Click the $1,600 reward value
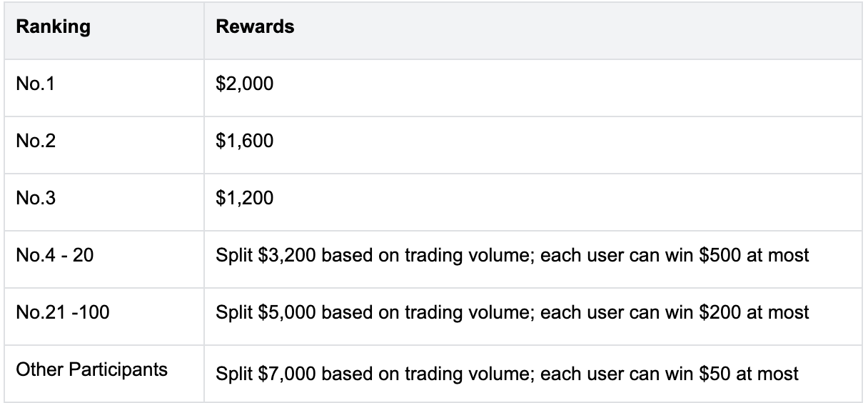Screen dimensions: 868x403 [x=244, y=141]
